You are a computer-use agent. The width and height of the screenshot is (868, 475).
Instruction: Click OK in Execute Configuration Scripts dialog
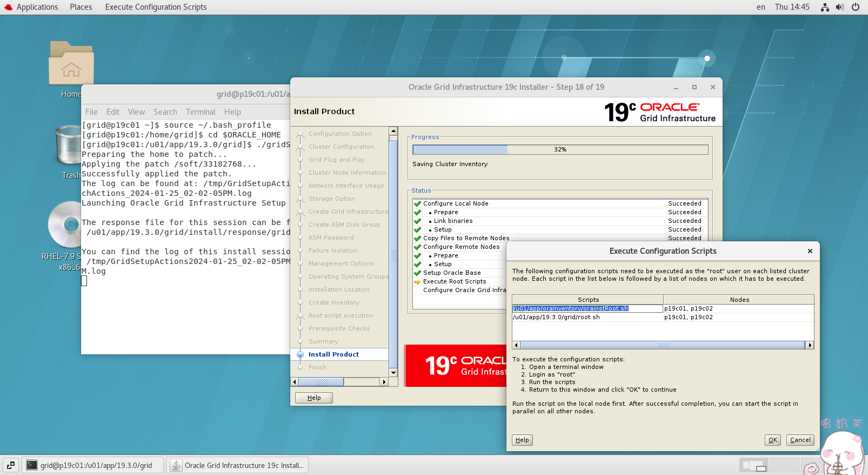tap(773, 440)
